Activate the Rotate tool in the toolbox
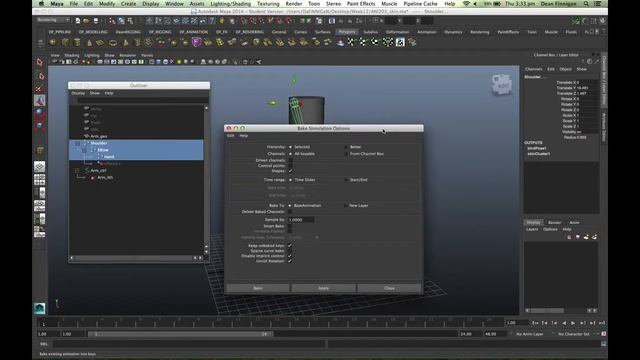Viewport: 640px width, 360px height. tap(40, 113)
